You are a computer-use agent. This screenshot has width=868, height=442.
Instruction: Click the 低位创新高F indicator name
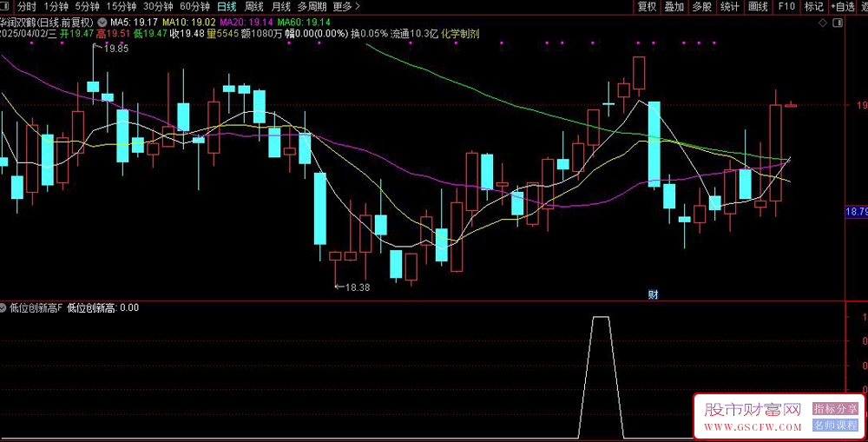[x=36, y=308]
